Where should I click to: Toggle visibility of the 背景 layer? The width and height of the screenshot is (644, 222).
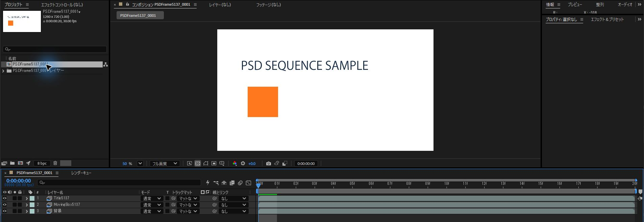click(5, 211)
